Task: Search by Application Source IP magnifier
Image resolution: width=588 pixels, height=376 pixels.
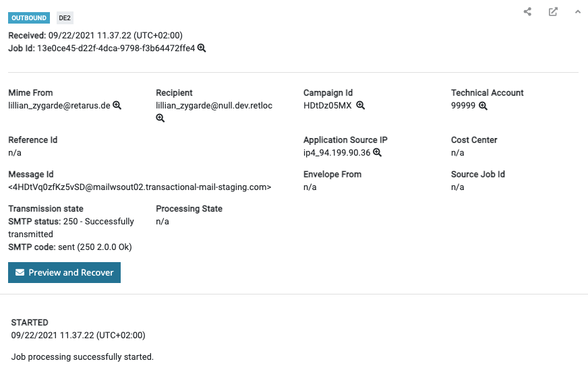Action: 378,152
